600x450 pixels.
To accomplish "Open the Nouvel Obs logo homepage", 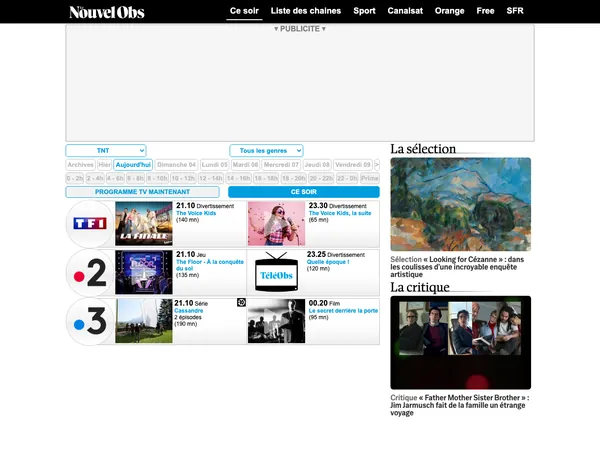I will coord(107,12).
